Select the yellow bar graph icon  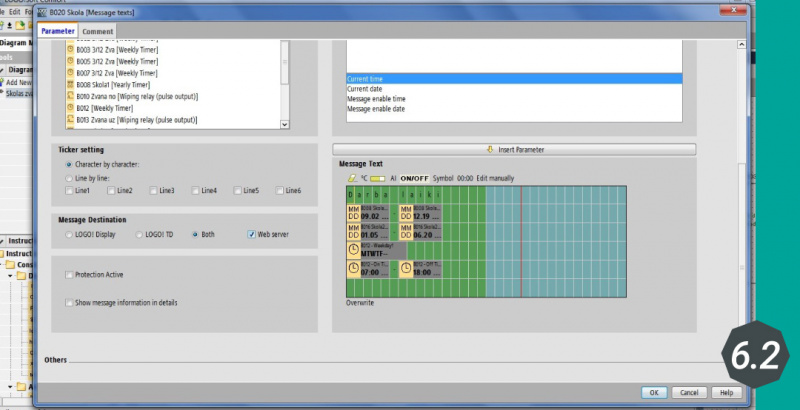tap(378, 177)
